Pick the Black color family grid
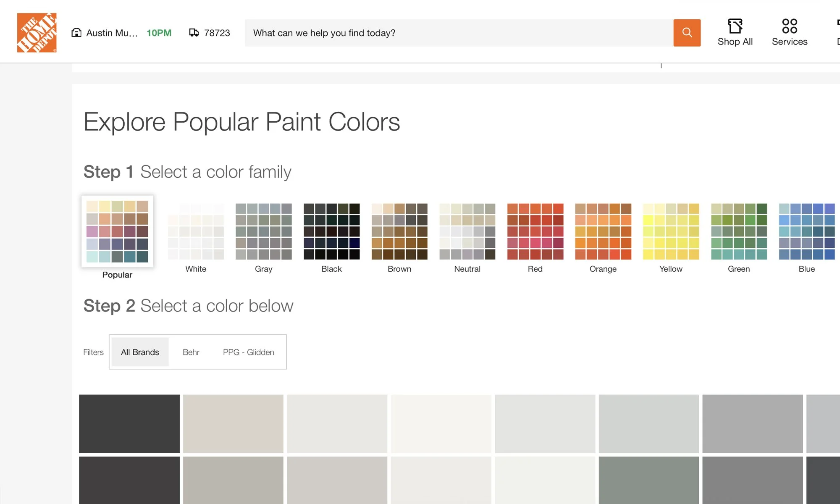Image resolution: width=840 pixels, height=504 pixels. point(331,231)
